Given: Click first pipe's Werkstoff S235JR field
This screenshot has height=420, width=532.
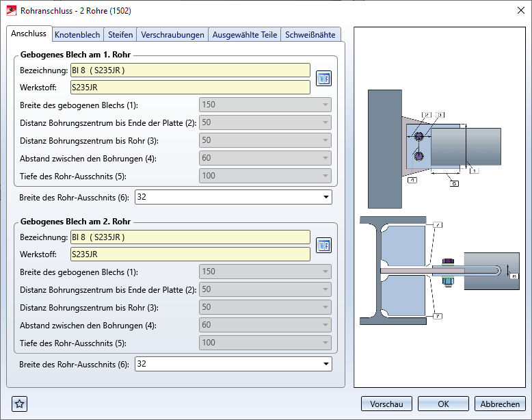Looking at the screenshot, I should pos(190,88).
